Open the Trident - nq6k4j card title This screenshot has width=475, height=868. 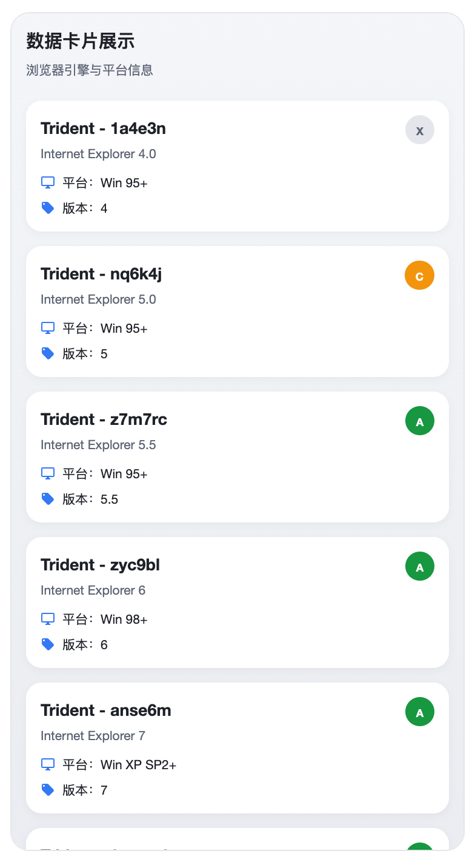101,274
